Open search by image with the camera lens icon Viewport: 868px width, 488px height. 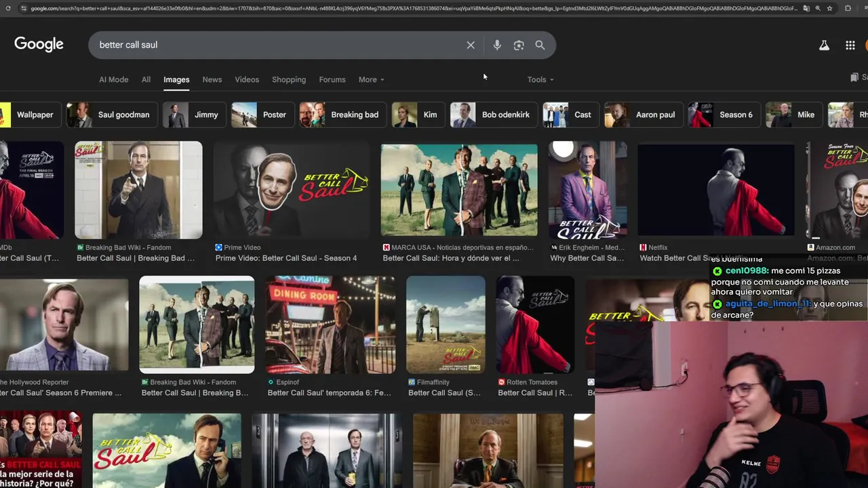[519, 45]
